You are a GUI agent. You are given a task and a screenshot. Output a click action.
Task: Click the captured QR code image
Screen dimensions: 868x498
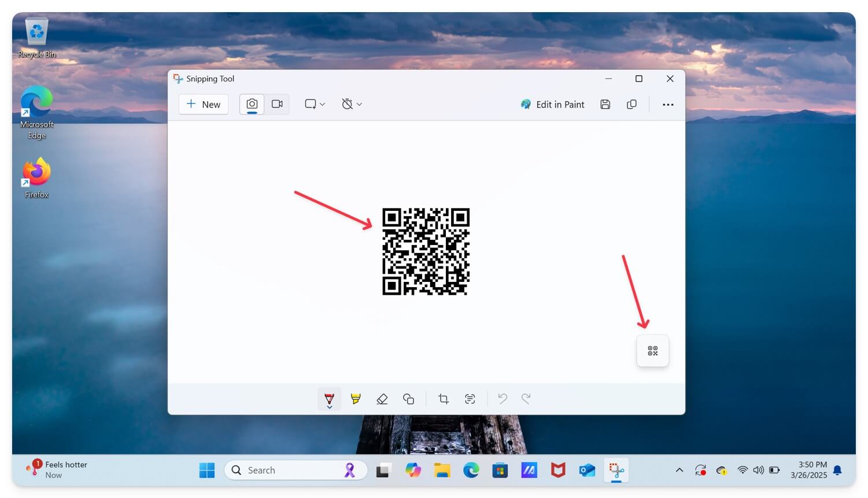[x=426, y=252]
